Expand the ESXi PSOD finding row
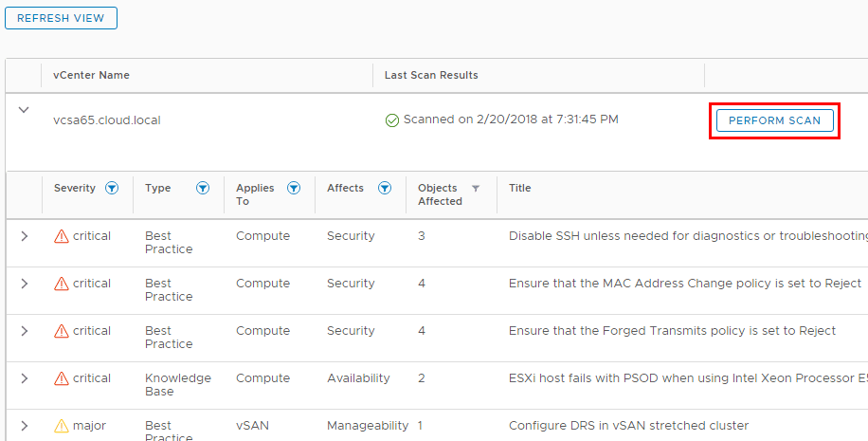The width and height of the screenshot is (868, 441). (25, 378)
